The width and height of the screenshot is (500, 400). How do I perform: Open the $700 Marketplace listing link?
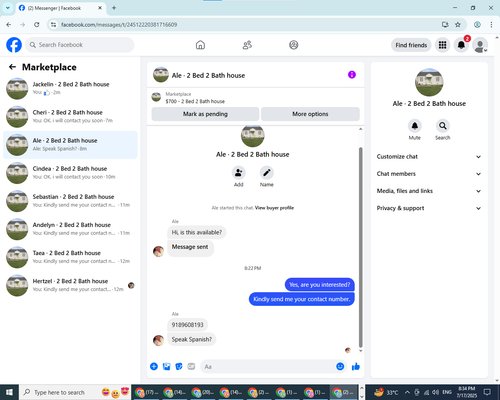(x=195, y=101)
